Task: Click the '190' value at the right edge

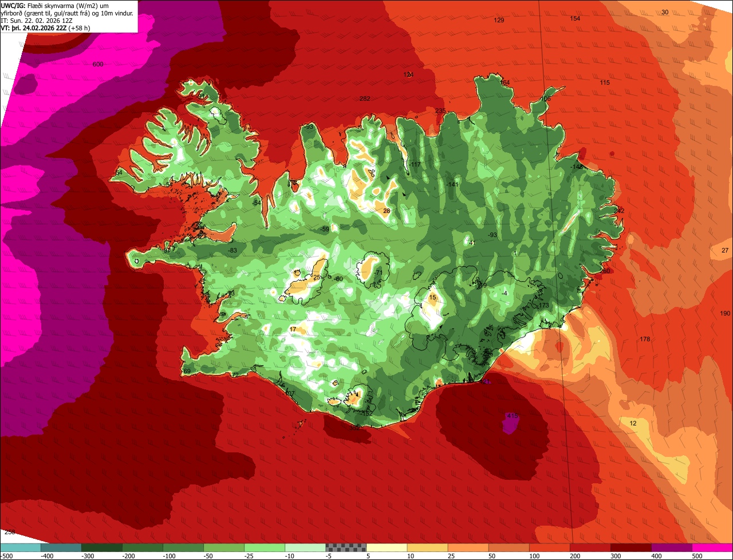Action: (725, 313)
